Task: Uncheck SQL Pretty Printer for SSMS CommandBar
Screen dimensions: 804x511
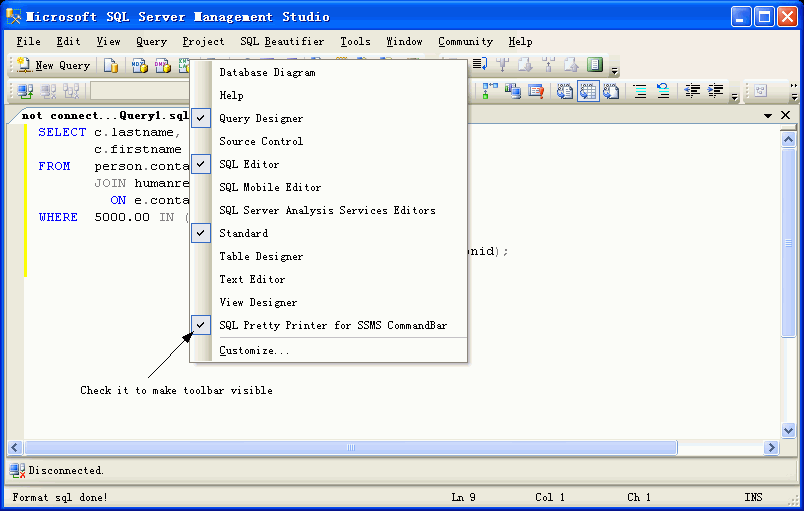Action: [328, 325]
